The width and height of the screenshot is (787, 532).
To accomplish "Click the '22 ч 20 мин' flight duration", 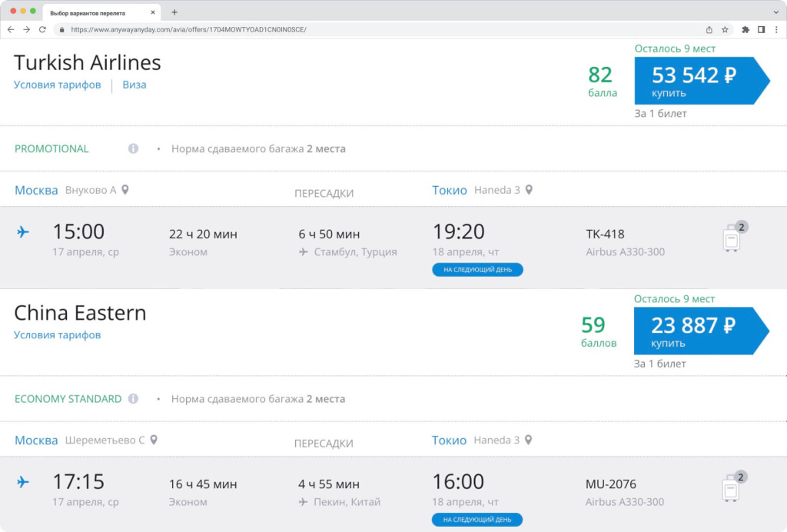I will point(203,234).
